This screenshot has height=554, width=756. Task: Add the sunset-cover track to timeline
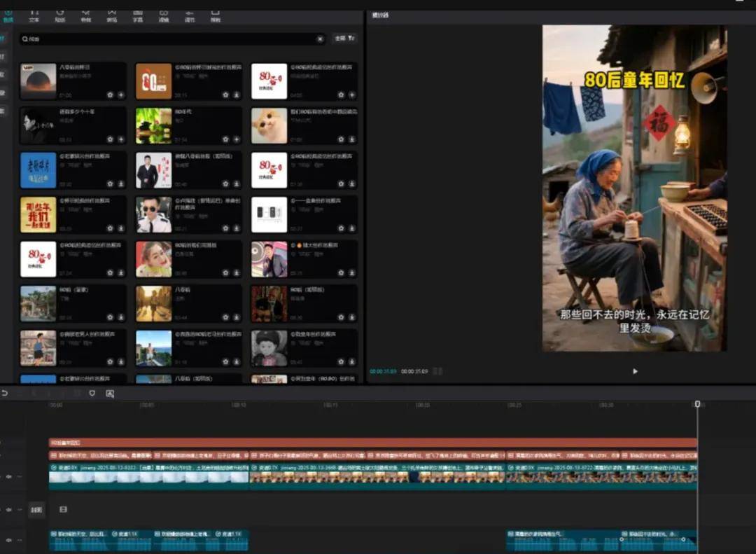click(x=120, y=95)
